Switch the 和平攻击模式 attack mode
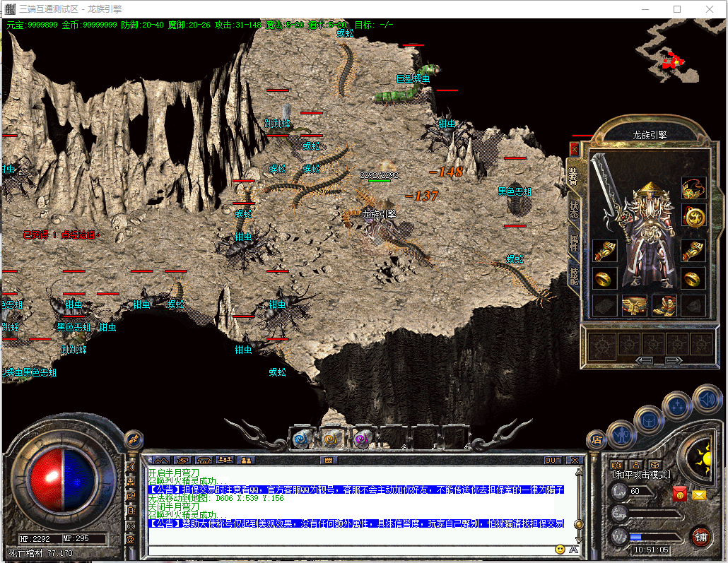 [x=642, y=475]
